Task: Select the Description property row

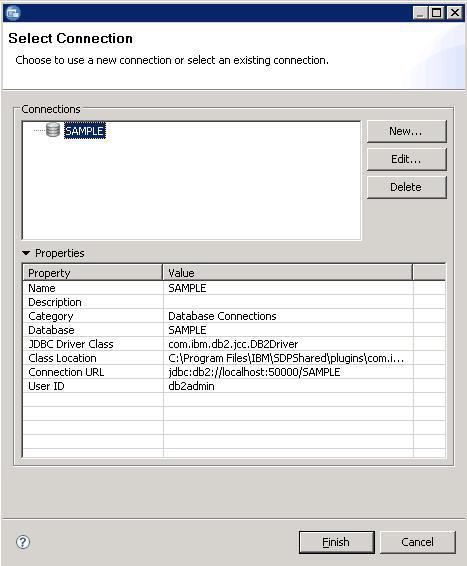Action: coord(234,302)
